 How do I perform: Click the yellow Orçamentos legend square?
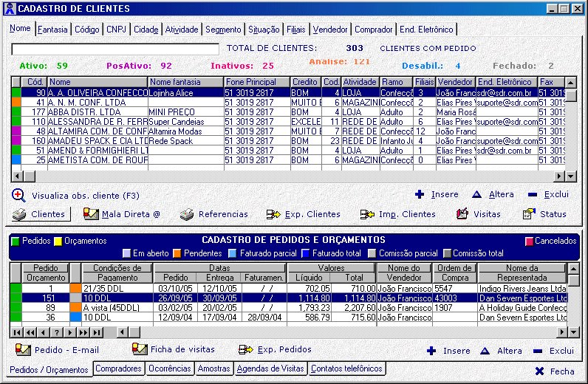58,241
